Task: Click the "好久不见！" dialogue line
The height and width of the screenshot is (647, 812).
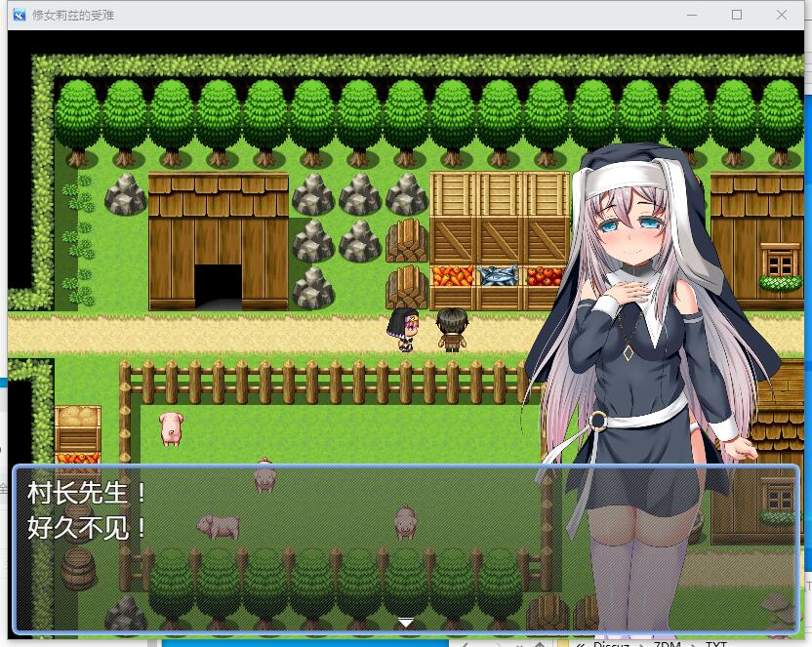Action: [x=88, y=529]
